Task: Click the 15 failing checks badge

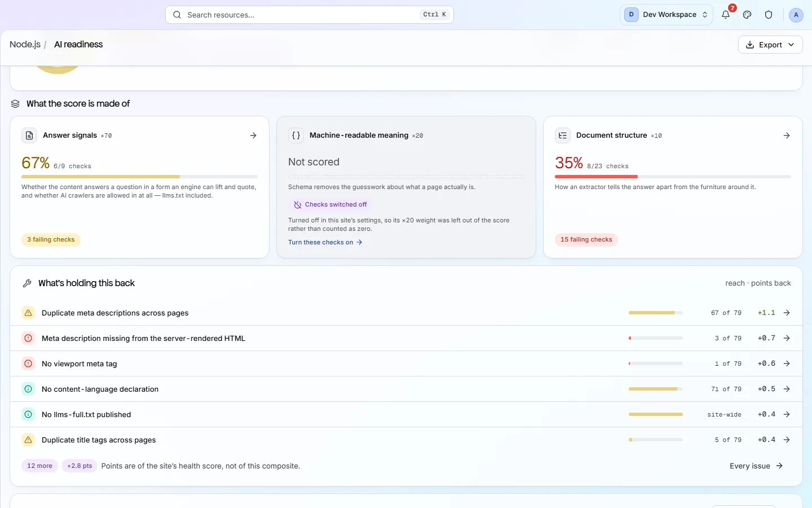Action: tap(586, 240)
